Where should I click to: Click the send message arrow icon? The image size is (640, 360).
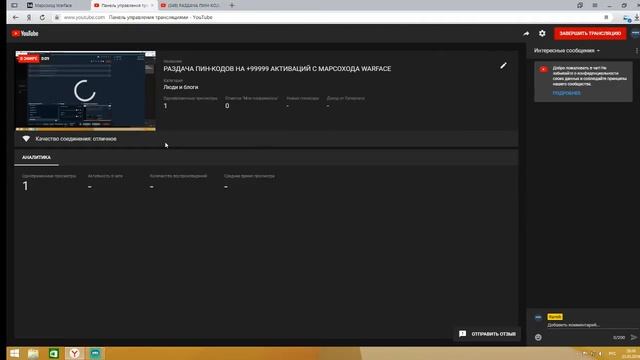(633, 337)
